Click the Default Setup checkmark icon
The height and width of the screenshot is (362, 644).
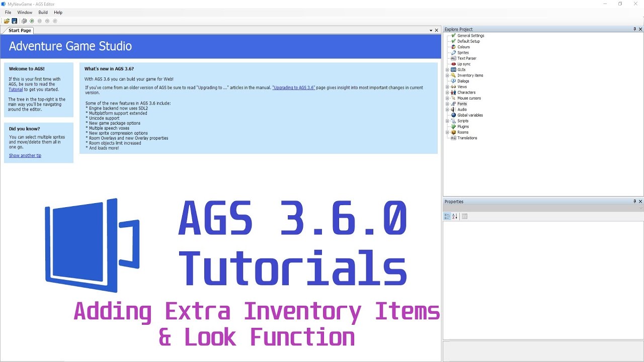[453, 41]
